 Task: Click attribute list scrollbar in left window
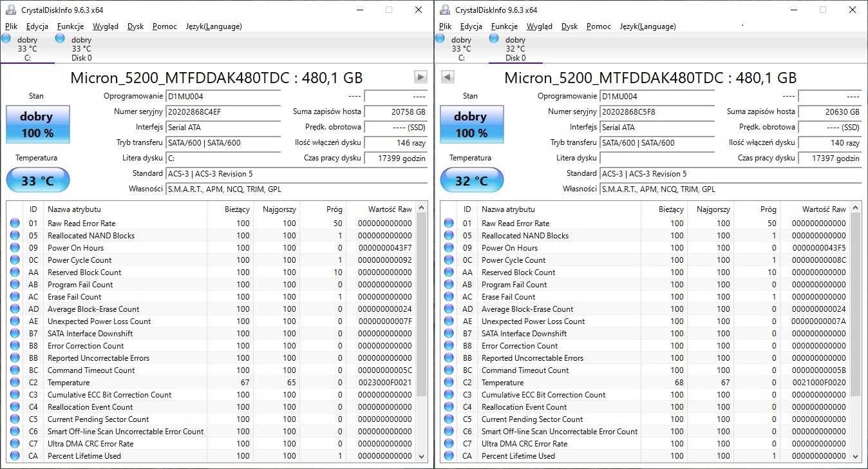[x=422, y=304]
